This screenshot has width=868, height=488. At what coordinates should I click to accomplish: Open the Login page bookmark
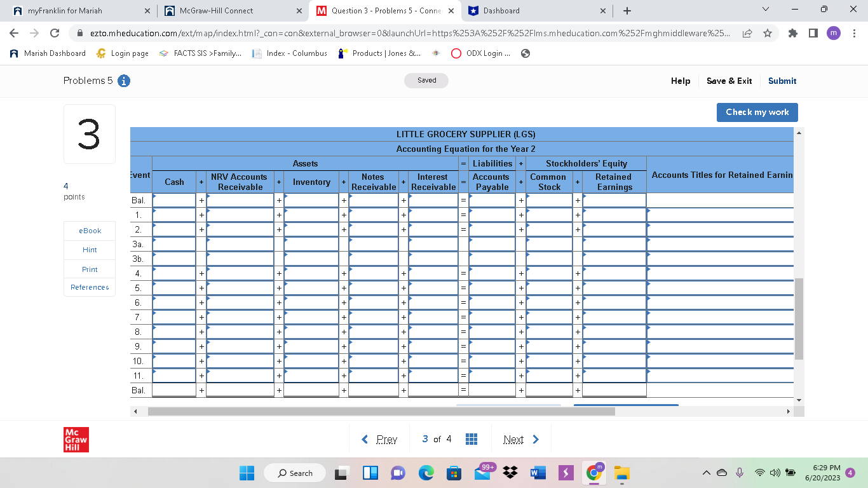coord(123,53)
